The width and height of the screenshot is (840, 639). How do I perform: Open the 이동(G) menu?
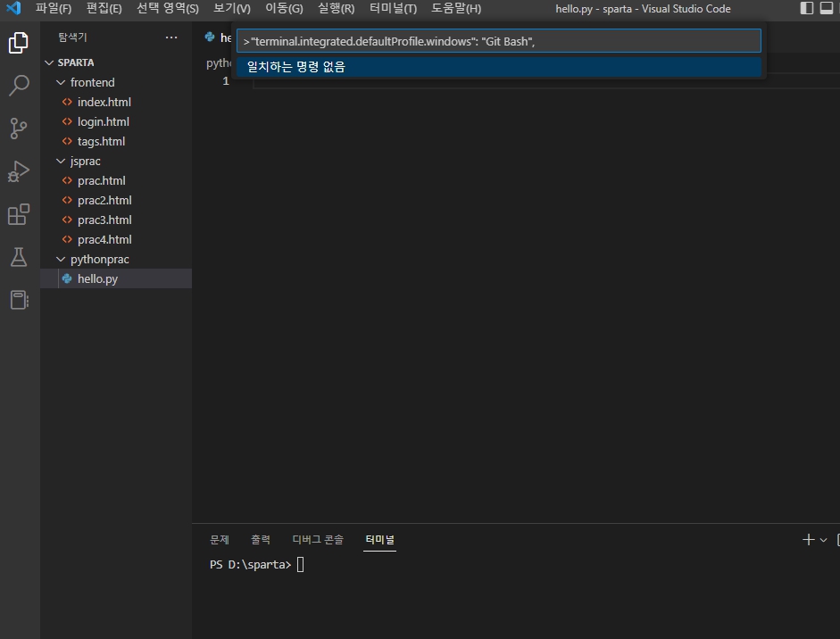[284, 9]
